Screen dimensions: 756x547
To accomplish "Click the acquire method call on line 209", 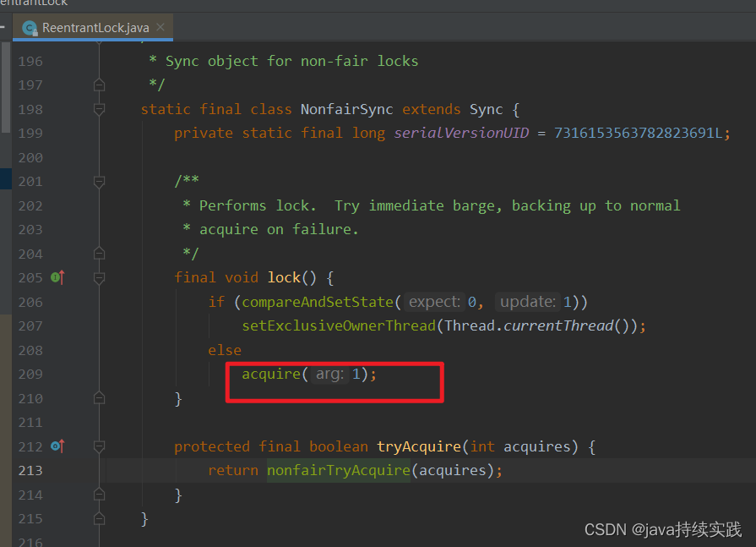I will click(271, 375).
